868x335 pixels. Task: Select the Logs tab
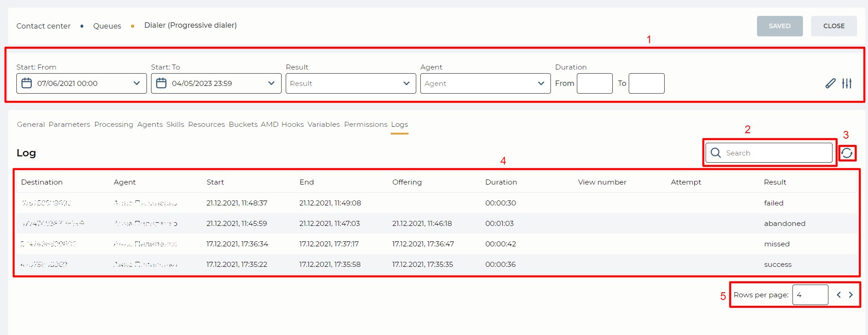click(x=399, y=124)
